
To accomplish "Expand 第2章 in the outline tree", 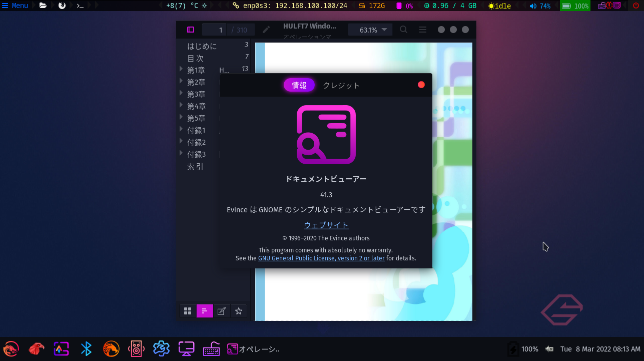I will point(181,81).
